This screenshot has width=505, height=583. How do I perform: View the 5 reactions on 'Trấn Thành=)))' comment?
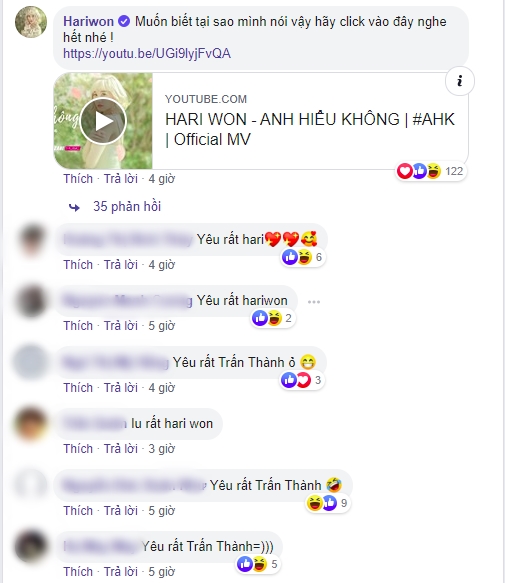pos(258,564)
